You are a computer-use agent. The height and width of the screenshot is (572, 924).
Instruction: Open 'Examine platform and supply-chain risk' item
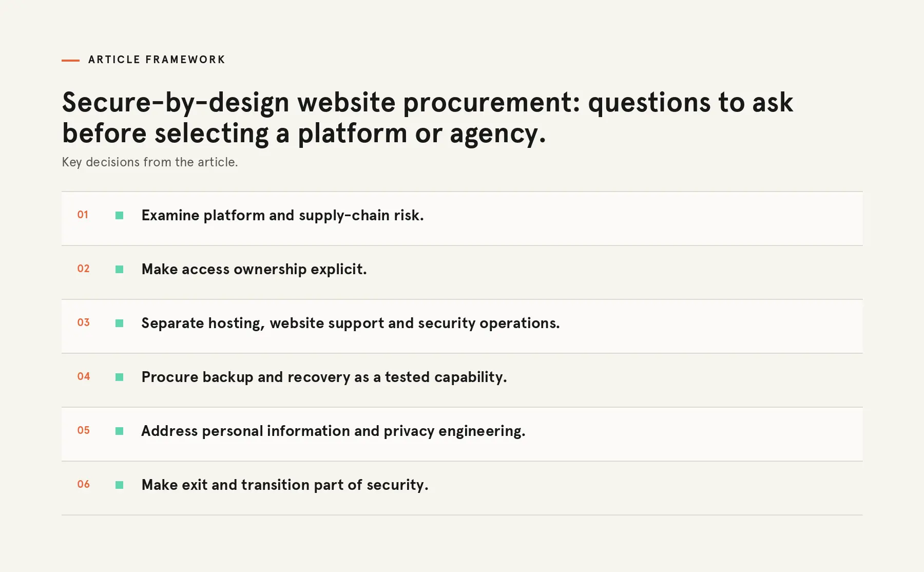462,219
